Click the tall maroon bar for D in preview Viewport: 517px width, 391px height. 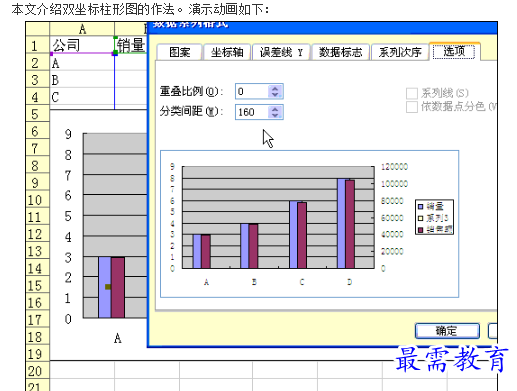click(x=350, y=224)
